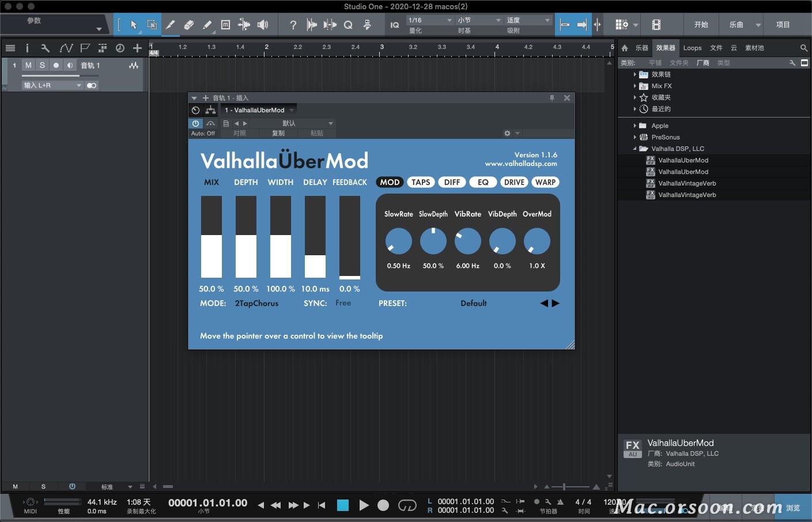Click the add track plus icon
This screenshot has height=522, width=812.
(137, 48)
